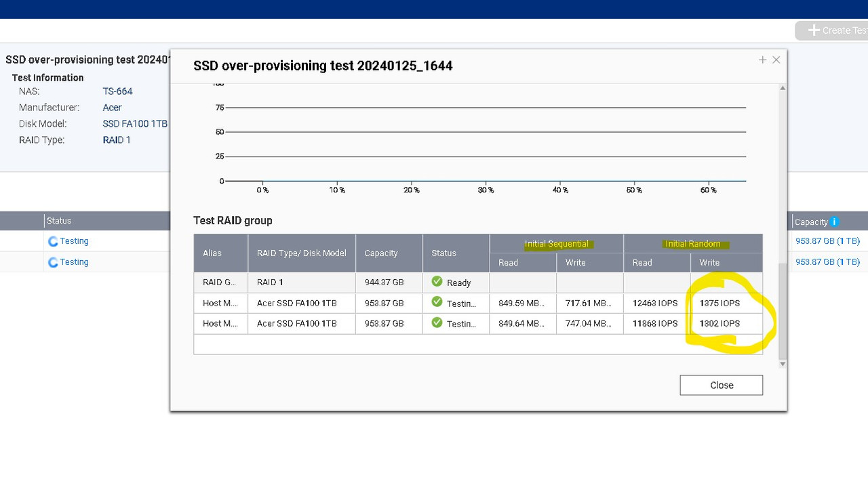868x500 pixels.
Task: Click the 747.04 MB sequential write cell
Action: click(590, 324)
